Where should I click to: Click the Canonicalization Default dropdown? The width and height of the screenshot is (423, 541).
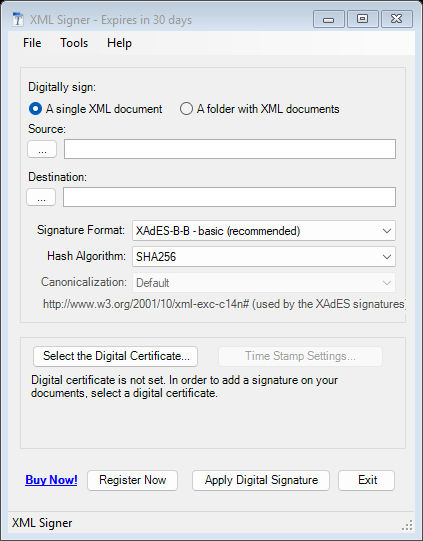[264, 283]
